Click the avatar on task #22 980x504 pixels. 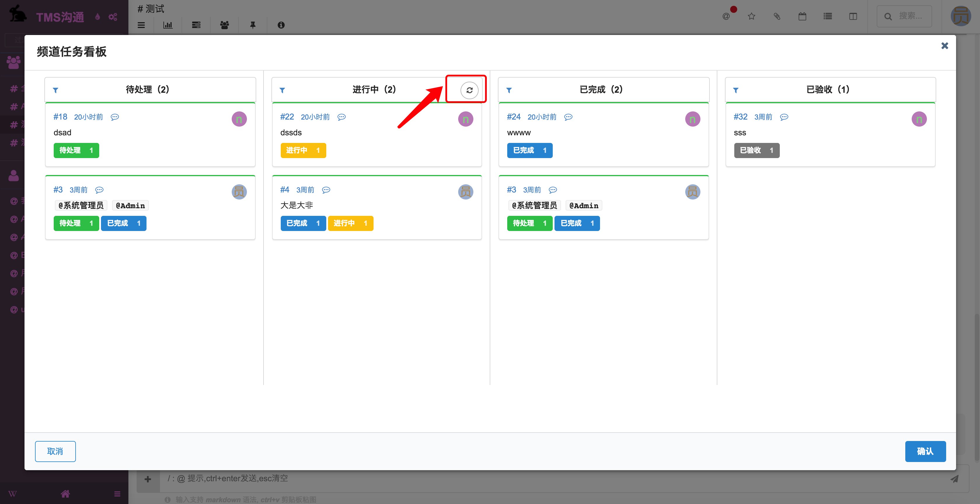tap(466, 119)
